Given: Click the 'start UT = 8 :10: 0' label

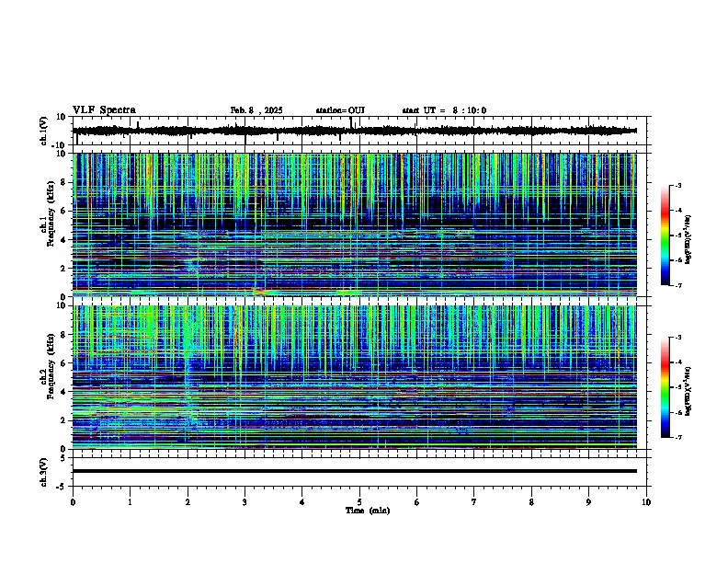Looking at the screenshot, I should (x=444, y=110).
